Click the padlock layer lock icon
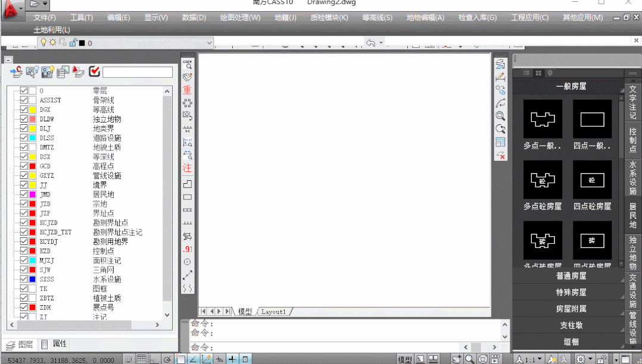The width and height of the screenshot is (642, 364). 73,43
